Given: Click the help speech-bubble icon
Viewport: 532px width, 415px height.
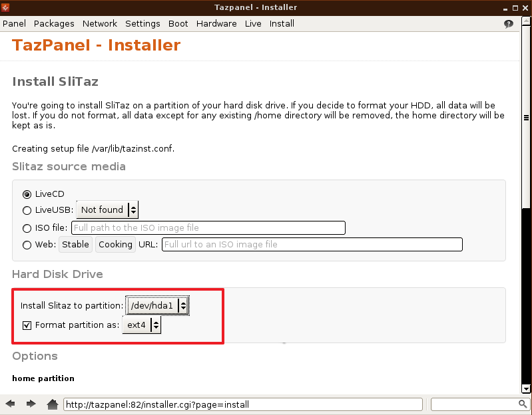Looking at the screenshot, I should point(508,24).
